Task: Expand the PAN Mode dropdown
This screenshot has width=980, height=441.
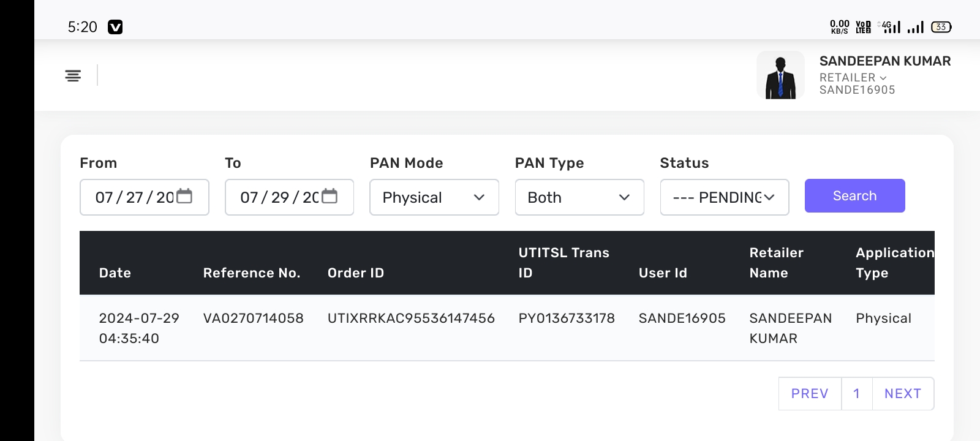Action: tap(434, 197)
